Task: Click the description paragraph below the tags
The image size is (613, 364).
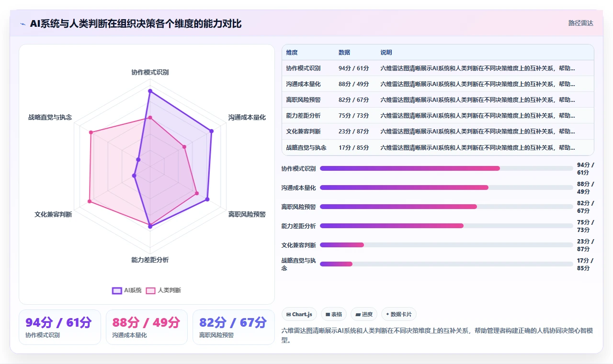Action: click(438, 336)
